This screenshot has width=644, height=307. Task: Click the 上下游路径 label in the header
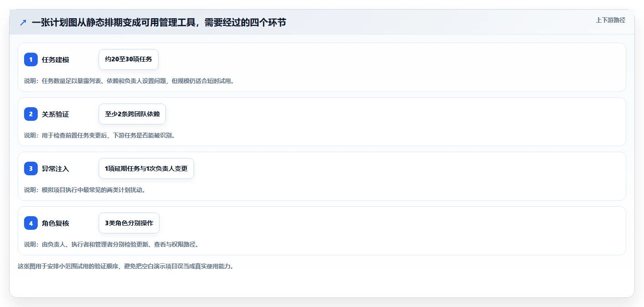pyautogui.click(x=611, y=20)
